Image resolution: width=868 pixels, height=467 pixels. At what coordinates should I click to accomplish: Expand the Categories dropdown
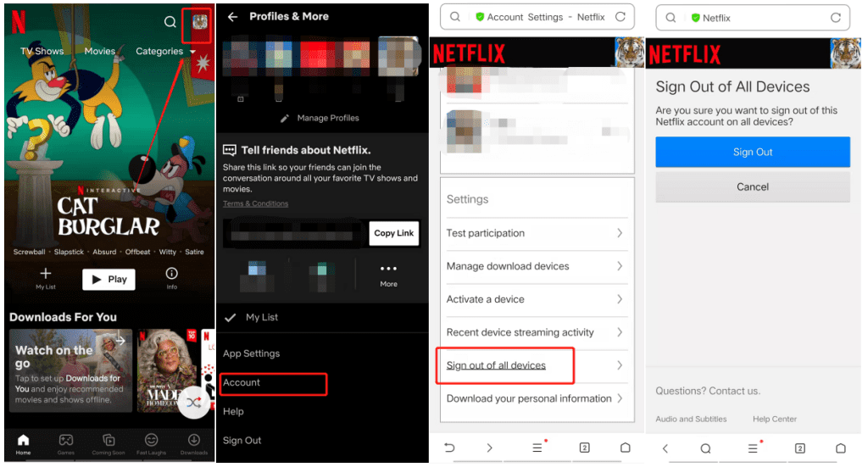(165, 51)
